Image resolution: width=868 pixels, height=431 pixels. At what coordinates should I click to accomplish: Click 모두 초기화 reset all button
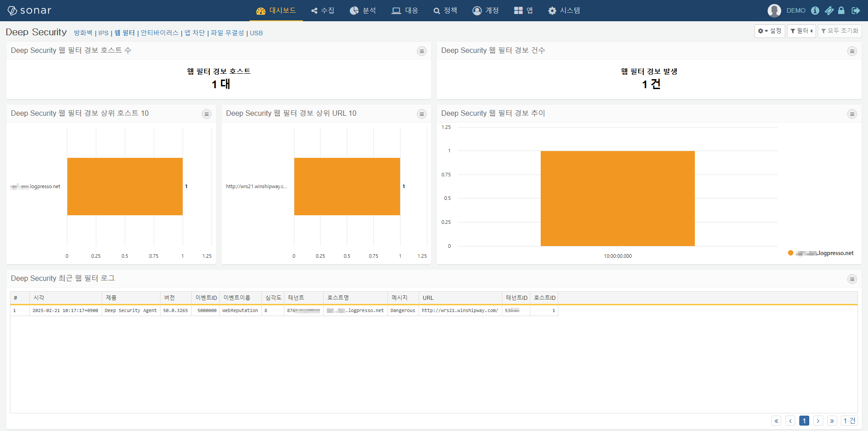[x=840, y=31]
